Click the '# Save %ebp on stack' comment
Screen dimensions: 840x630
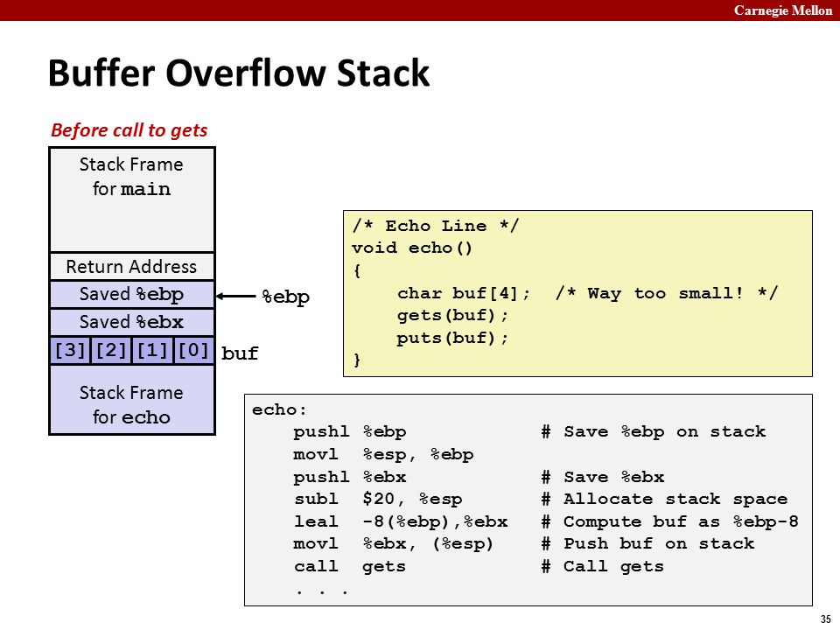point(653,431)
